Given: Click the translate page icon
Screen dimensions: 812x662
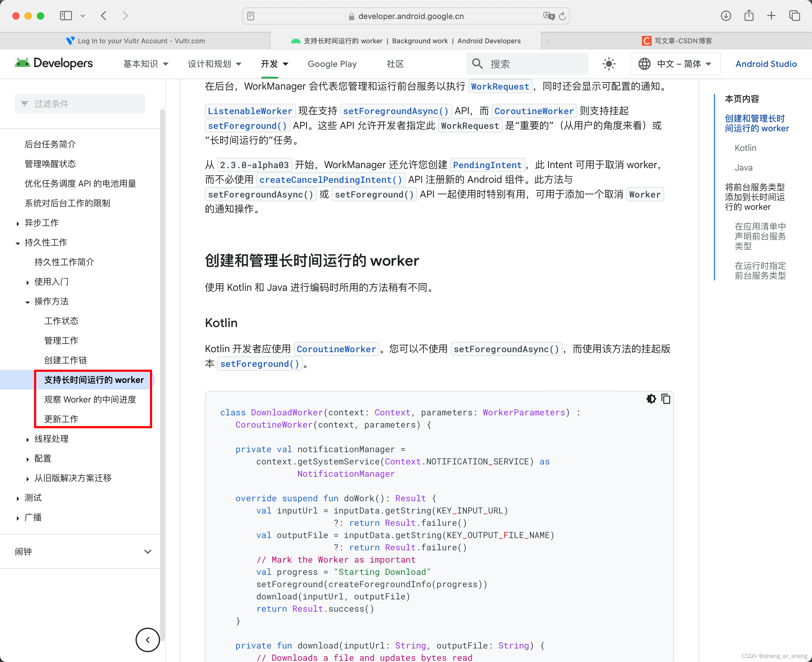Looking at the screenshot, I should pyautogui.click(x=549, y=16).
